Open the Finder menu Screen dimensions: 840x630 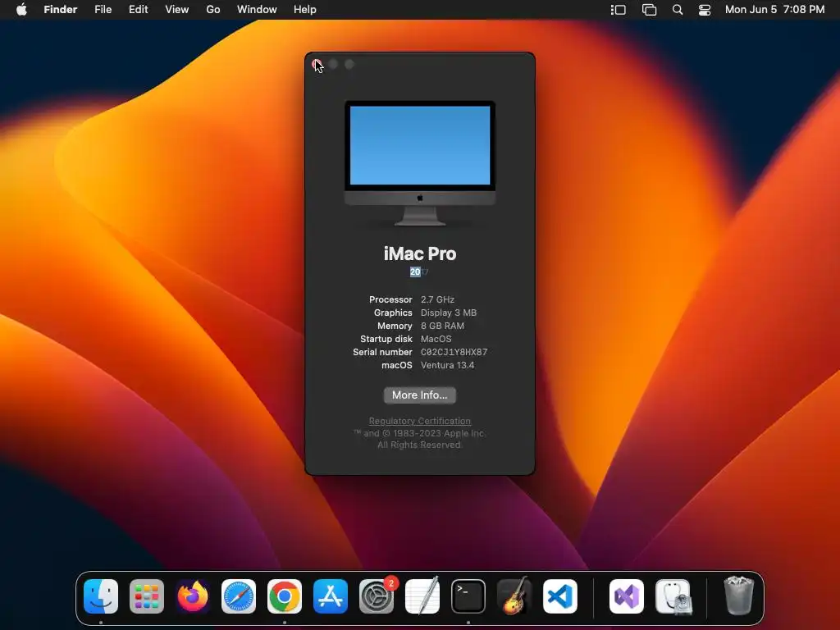tap(61, 10)
